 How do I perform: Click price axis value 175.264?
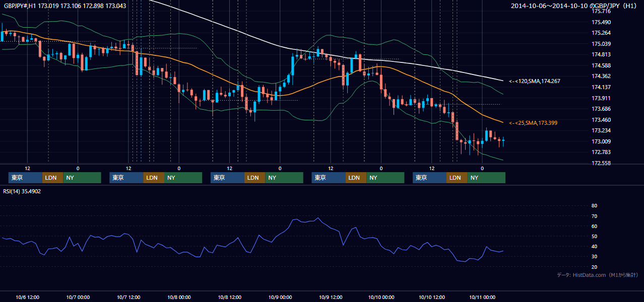pyautogui.click(x=601, y=33)
